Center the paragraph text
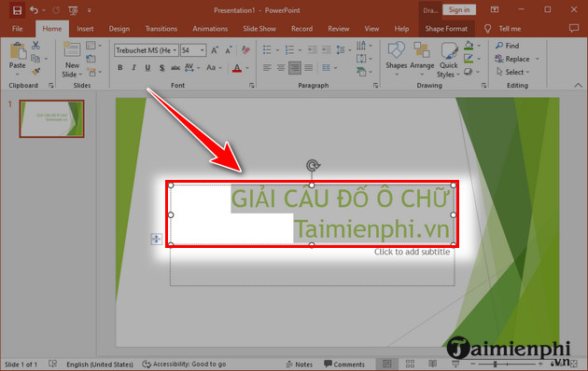588x371 pixels. point(281,68)
